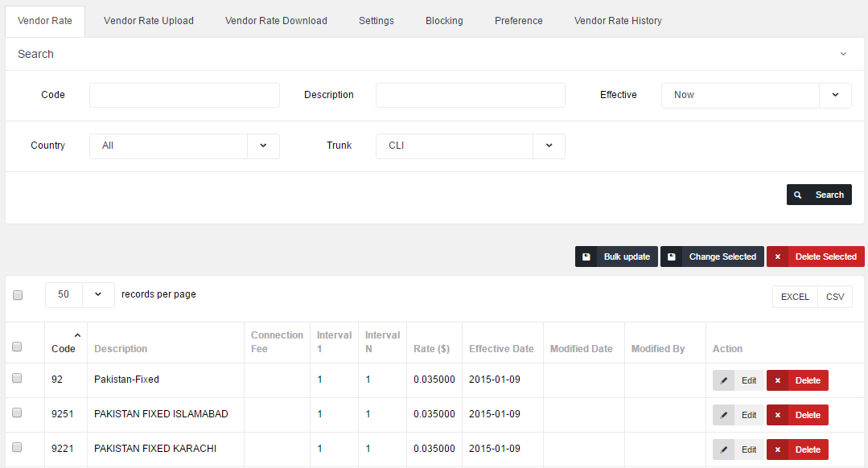Click into the Code search input field
This screenshot has width=868, height=468.
(x=184, y=95)
